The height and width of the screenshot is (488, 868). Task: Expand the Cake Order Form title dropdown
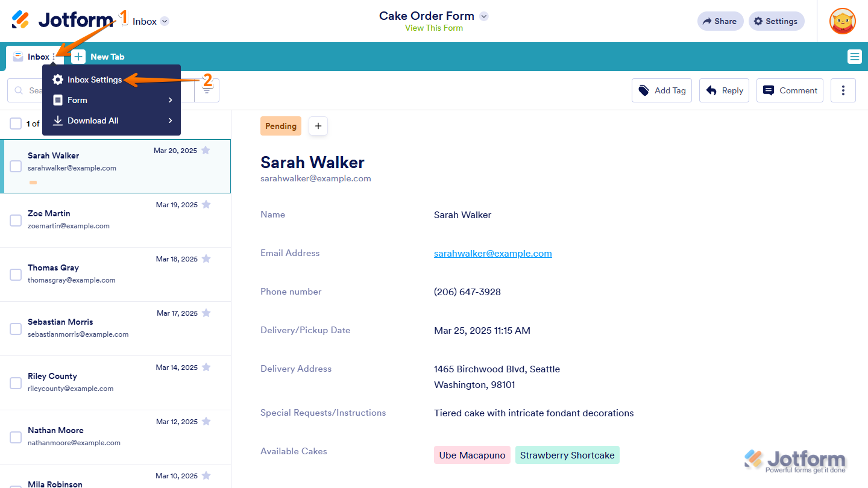pos(483,16)
